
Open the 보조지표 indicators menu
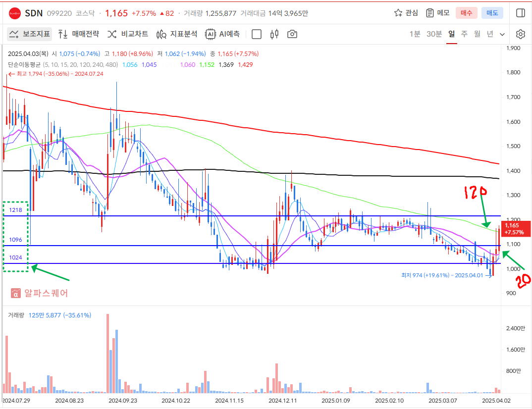point(29,34)
